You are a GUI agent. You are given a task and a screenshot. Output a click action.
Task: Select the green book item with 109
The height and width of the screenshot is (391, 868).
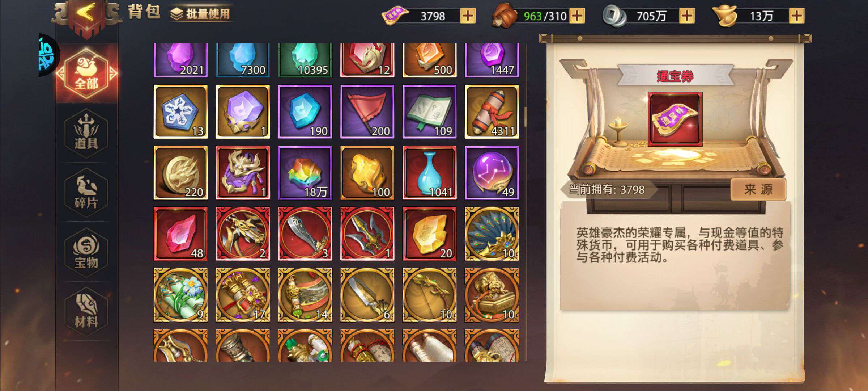tap(429, 112)
